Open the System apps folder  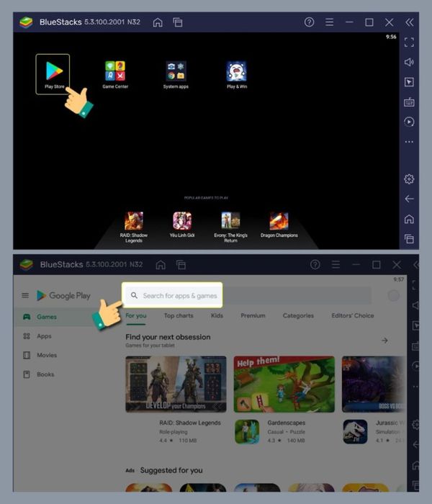pyautogui.click(x=176, y=71)
